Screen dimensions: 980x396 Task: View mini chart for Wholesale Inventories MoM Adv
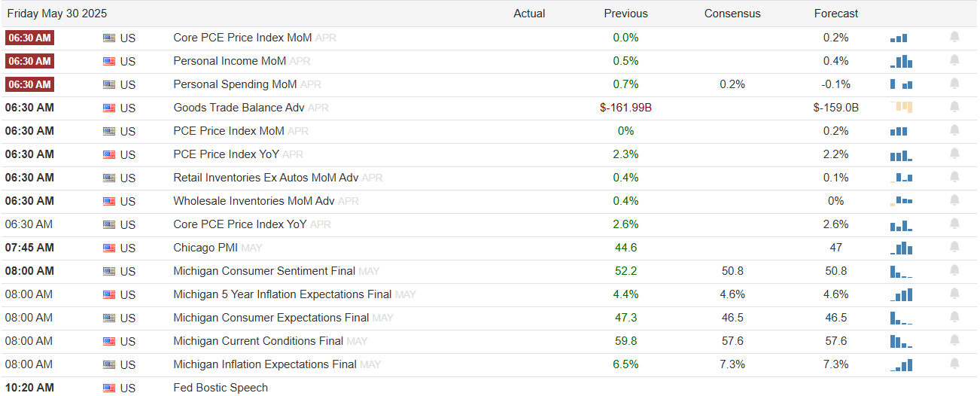901,201
